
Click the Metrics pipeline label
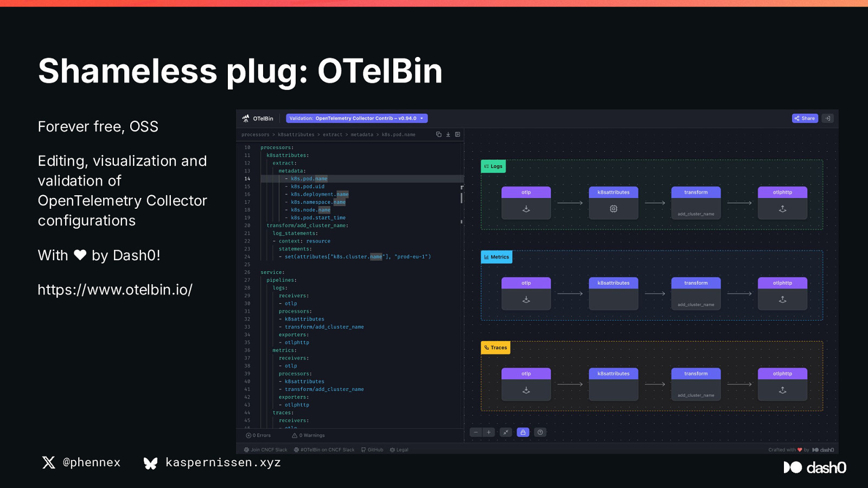tap(496, 257)
